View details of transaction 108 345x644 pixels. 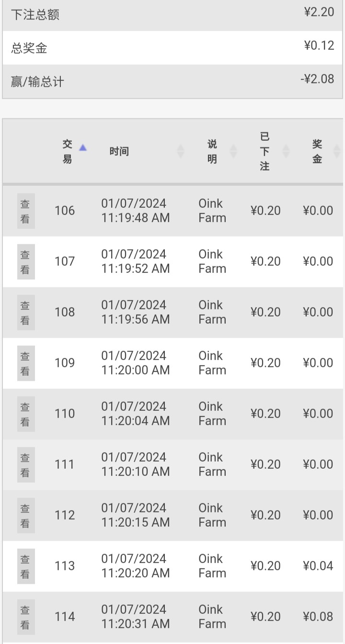point(26,313)
